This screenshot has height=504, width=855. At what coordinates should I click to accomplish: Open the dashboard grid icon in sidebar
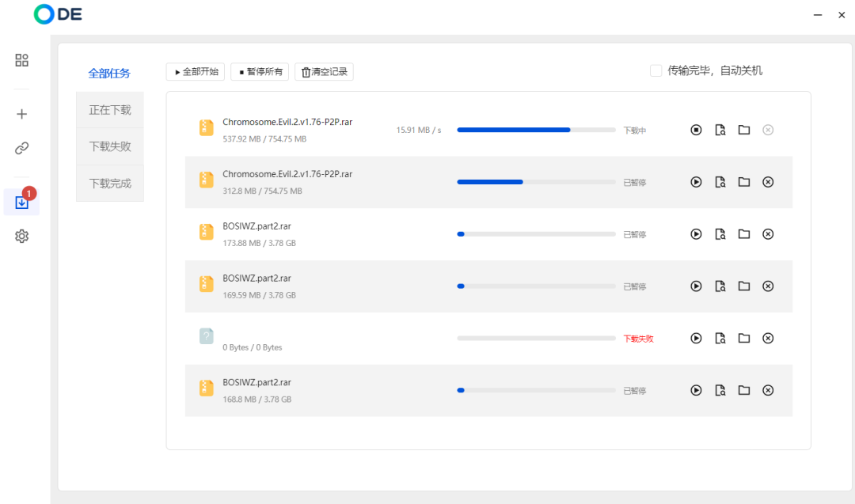pos(22,60)
